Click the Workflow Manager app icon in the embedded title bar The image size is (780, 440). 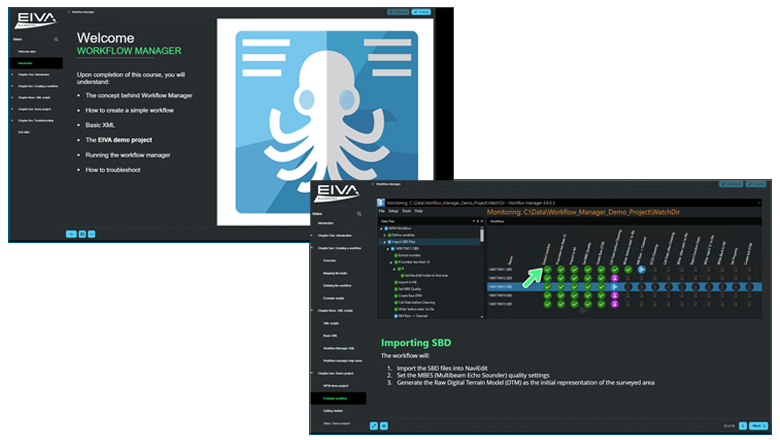click(381, 202)
